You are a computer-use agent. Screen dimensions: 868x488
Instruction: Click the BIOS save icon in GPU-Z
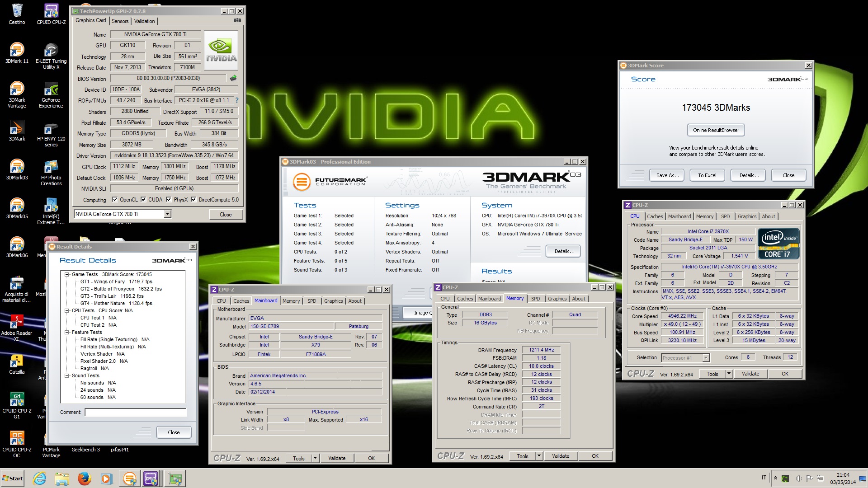[x=233, y=78]
